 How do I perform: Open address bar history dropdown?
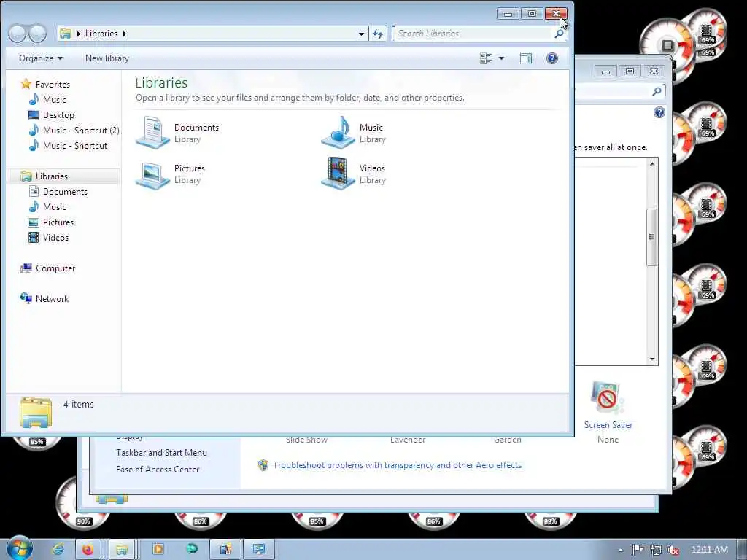tap(361, 34)
